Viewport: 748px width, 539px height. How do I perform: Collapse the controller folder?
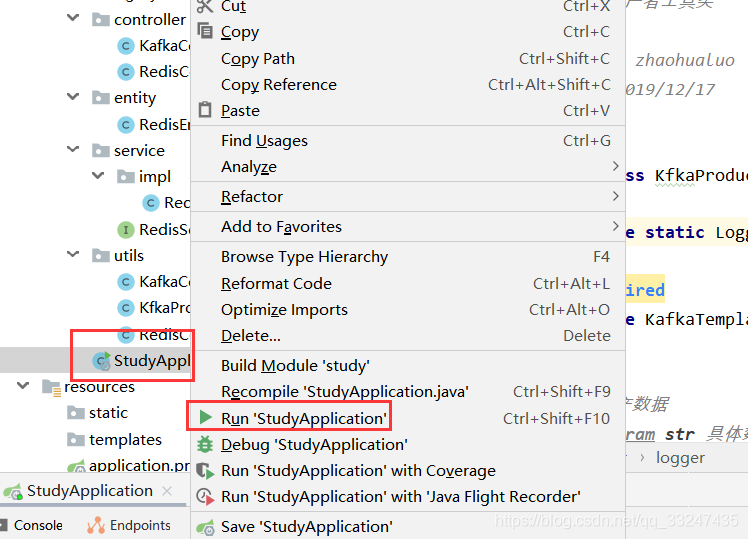click(73, 19)
